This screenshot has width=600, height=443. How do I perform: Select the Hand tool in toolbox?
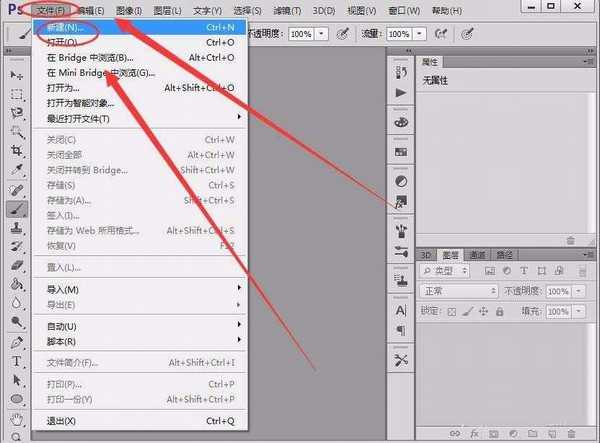tap(17, 420)
